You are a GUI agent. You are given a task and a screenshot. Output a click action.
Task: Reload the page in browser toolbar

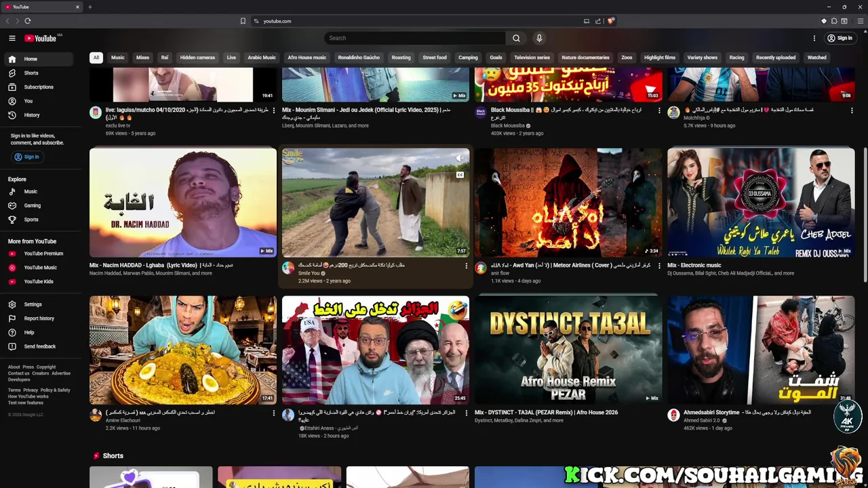click(28, 21)
